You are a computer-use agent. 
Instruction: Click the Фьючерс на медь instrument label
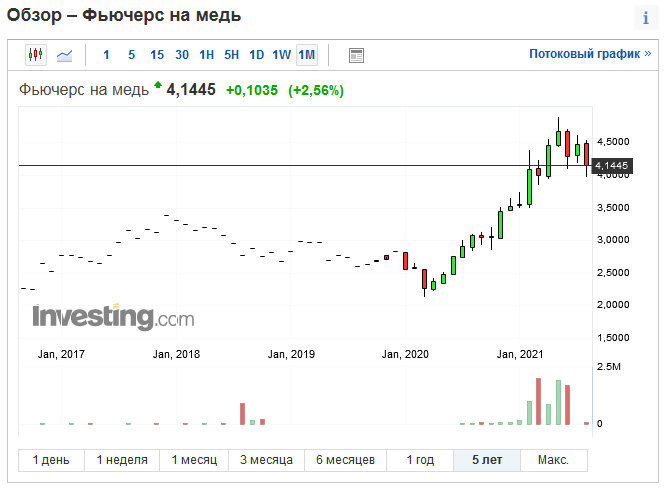click(x=84, y=90)
